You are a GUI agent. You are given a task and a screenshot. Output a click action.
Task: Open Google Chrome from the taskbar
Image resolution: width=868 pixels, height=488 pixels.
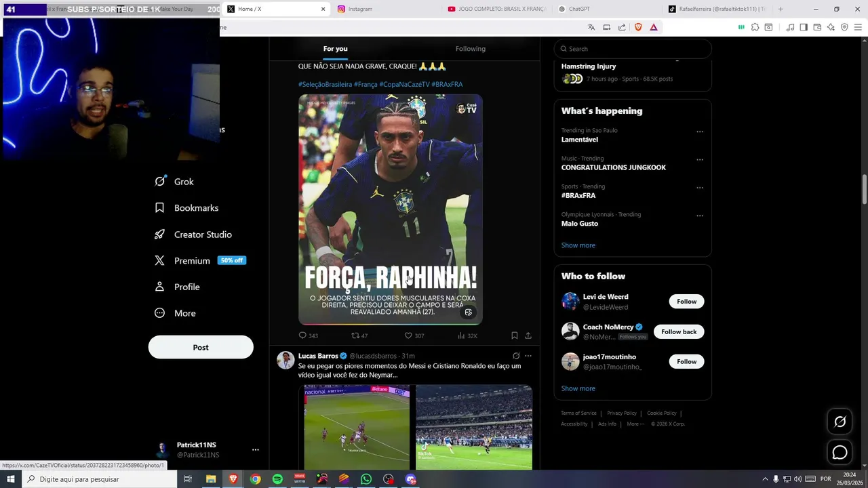(x=255, y=479)
